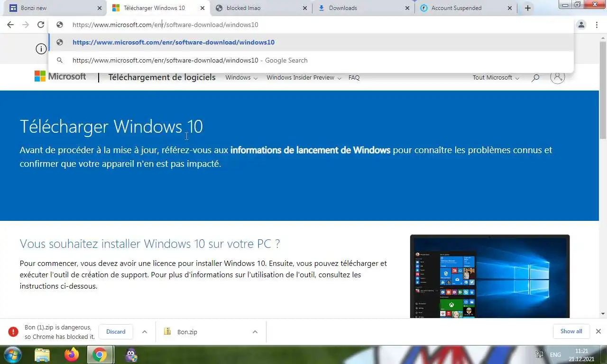Switch to the Downloads tab
This screenshot has height=364, width=607.
(363, 8)
